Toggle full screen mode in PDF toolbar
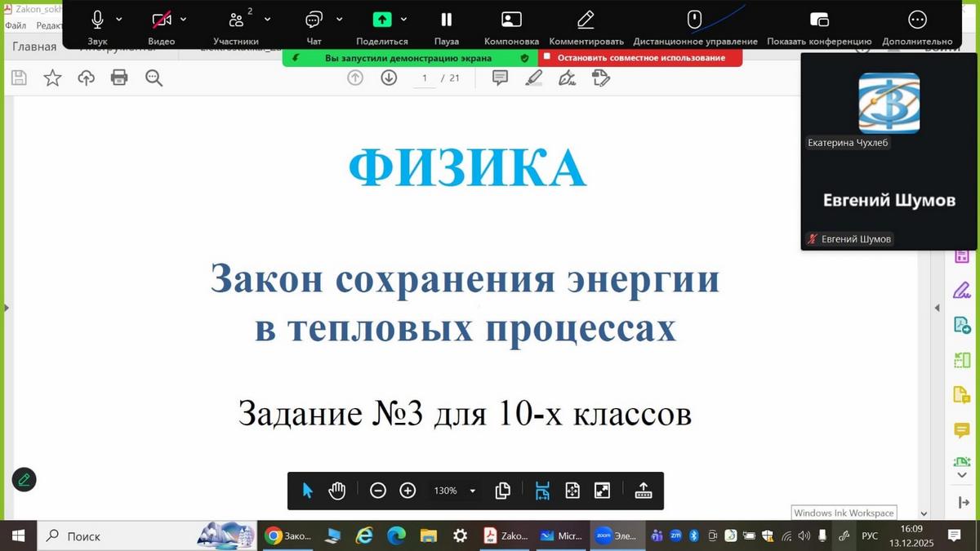This screenshot has height=551, width=980. point(602,491)
